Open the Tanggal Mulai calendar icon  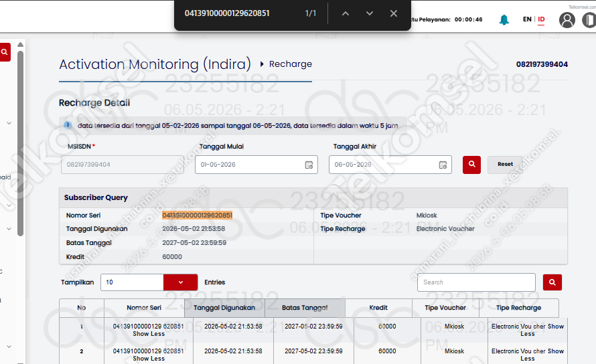[x=309, y=165]
